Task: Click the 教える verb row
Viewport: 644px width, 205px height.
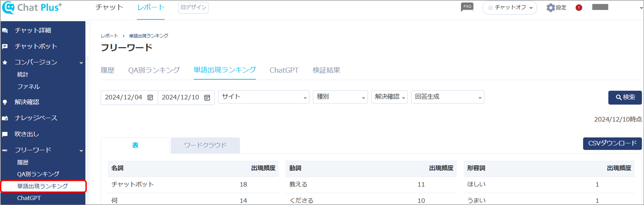Action: tap(371, 184)
